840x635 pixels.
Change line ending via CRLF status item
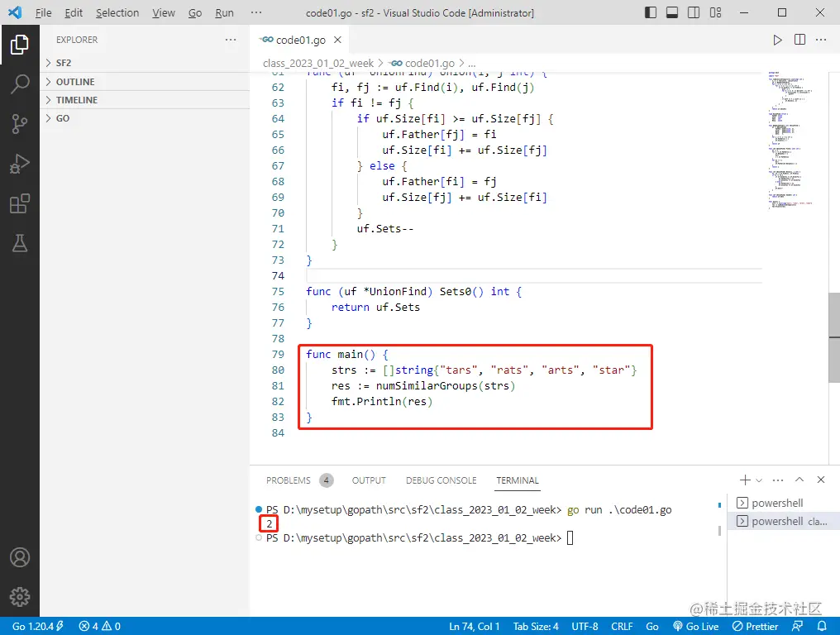pos(622,626)
